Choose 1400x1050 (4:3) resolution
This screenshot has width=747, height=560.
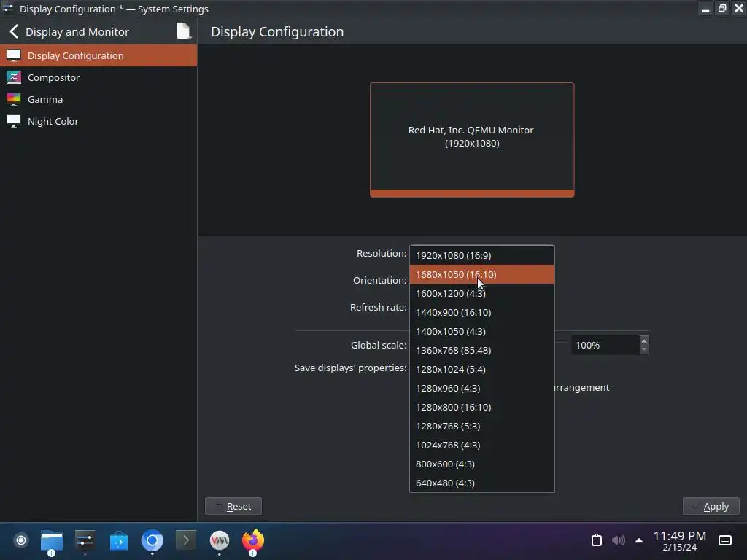click(x=482, y=331)
